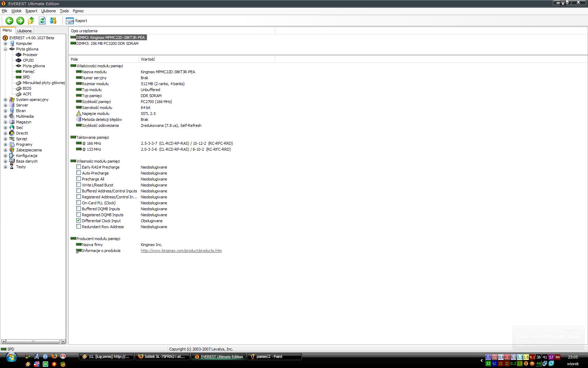Click the users icon in the toolbar
Screen dimensions: 588x368
(x=53, y=21)
